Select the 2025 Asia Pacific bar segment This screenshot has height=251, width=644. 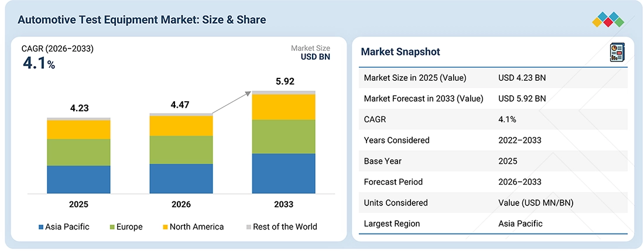coord(79,179)
